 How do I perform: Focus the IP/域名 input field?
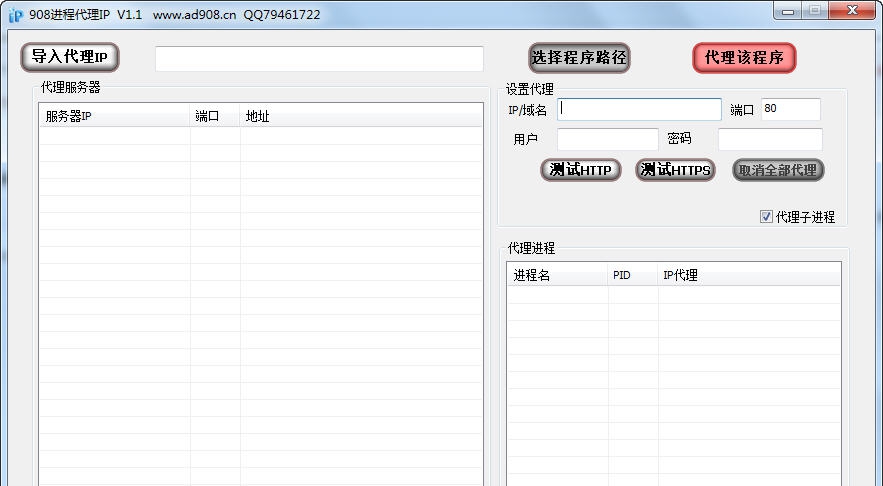[639, 109]
